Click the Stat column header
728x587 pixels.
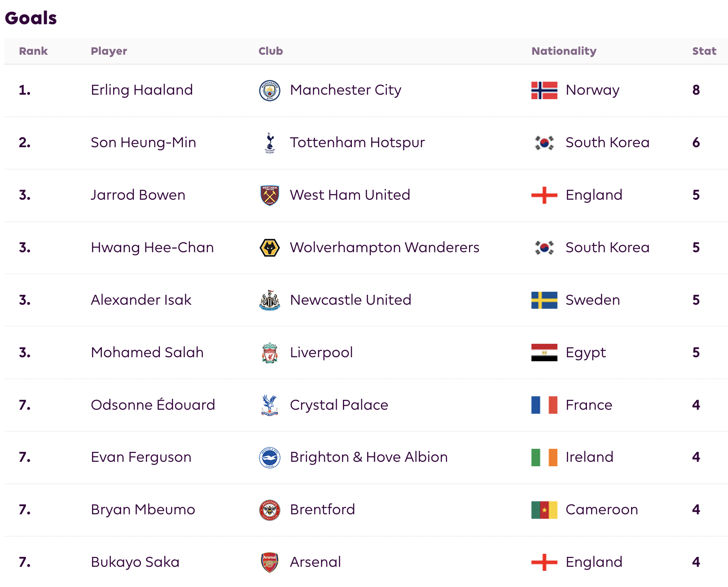(704, 51)
